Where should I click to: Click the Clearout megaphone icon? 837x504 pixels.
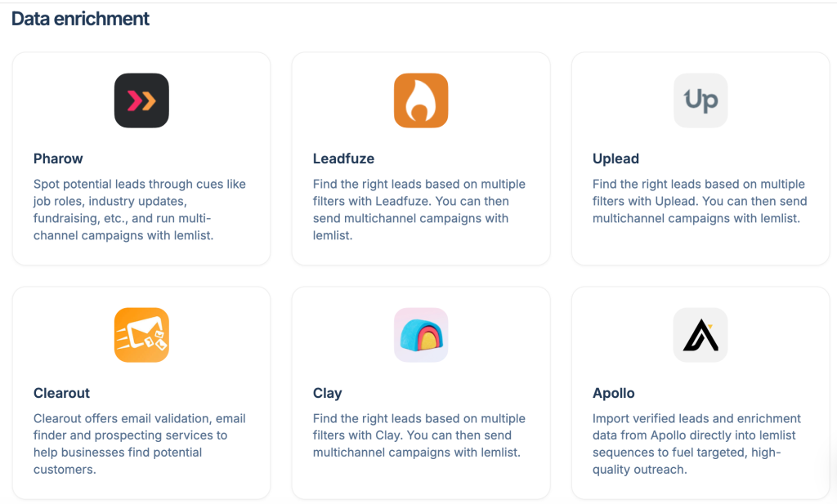click(x=141, y=334)
